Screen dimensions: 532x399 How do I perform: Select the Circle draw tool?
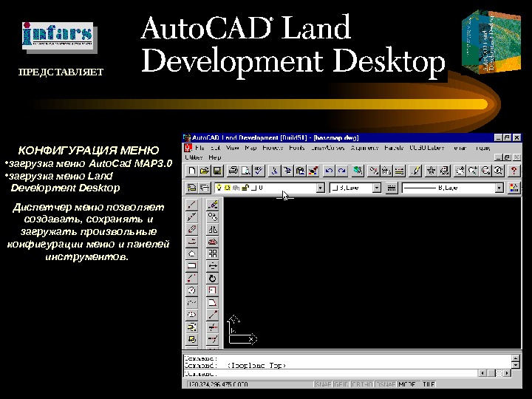(x=191, y=290)
